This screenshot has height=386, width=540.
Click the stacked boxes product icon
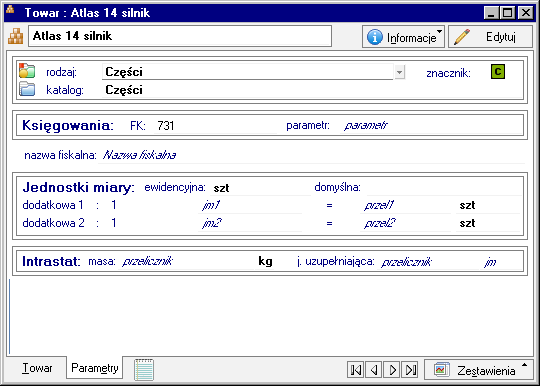click(15, 36)
